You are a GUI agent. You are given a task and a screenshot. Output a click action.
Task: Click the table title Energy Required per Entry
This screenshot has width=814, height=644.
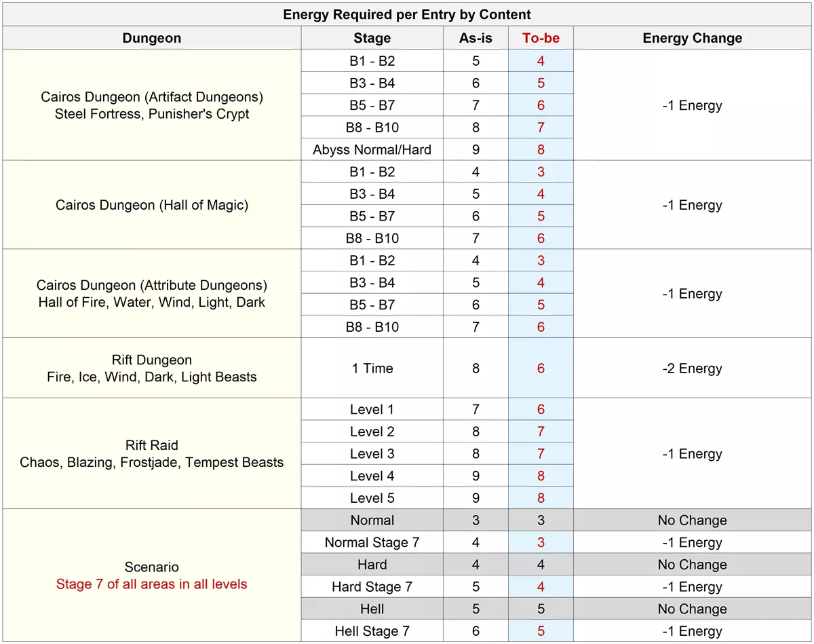(x=407, y=14)
